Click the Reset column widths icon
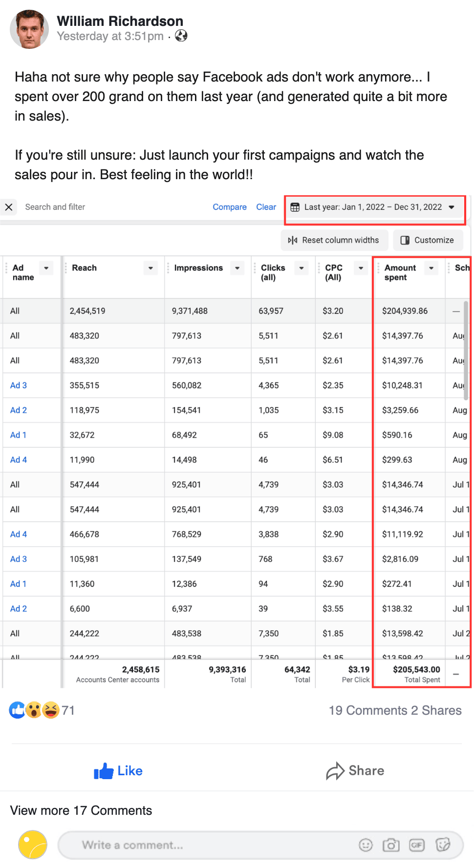Viewport: 474px width, 868px height. tap(293, 240)
